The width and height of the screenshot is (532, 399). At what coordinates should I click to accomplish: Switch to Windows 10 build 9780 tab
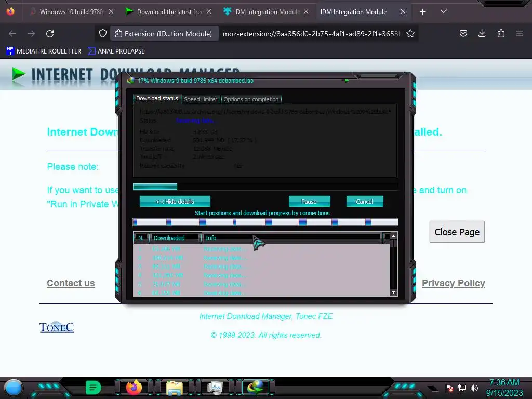point(71,12)
